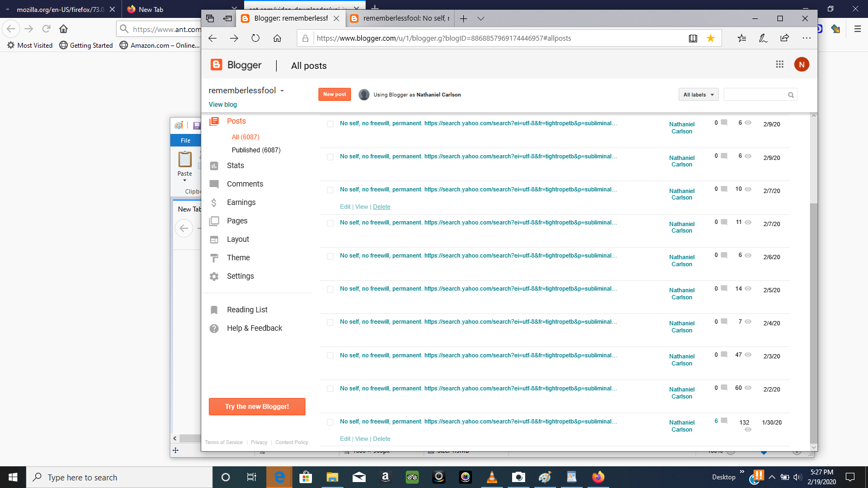Viewport: 868px width, 488px height.
Task: Click the favorites star in address bar
Action: 711,38
